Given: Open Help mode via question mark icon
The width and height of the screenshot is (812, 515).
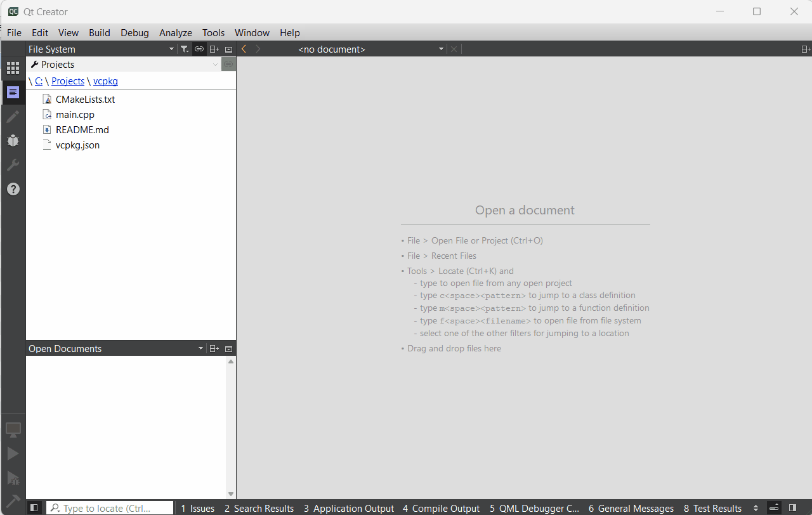Looking at the screenshot, I should (13, 188).
